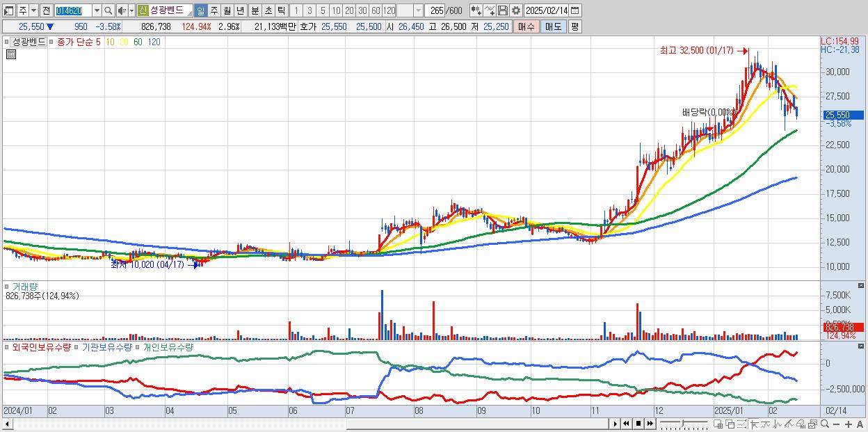Screen dimensions: 868x432
Task: Click the window layout icon at far left of toolbar
Action: point(8,10)
